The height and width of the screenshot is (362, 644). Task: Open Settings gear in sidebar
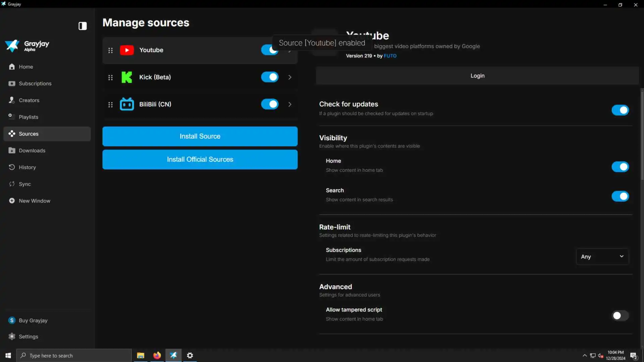(12, 336)
